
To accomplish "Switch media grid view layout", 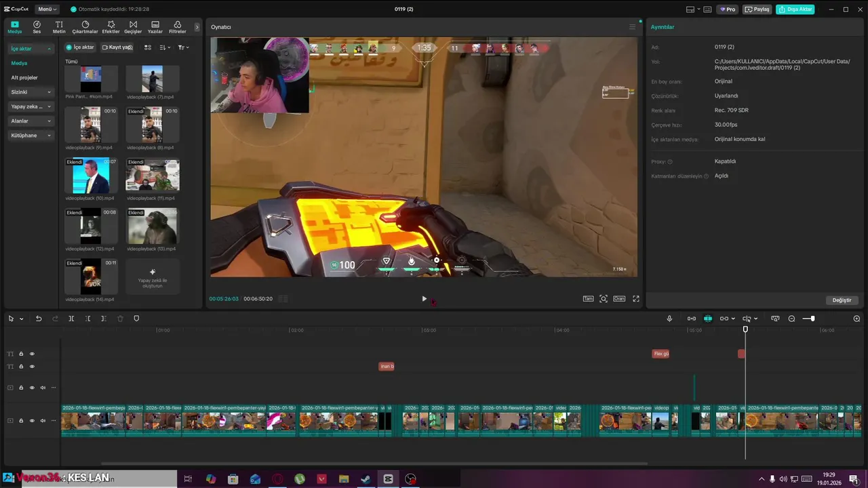I will (x=148, y=47).
